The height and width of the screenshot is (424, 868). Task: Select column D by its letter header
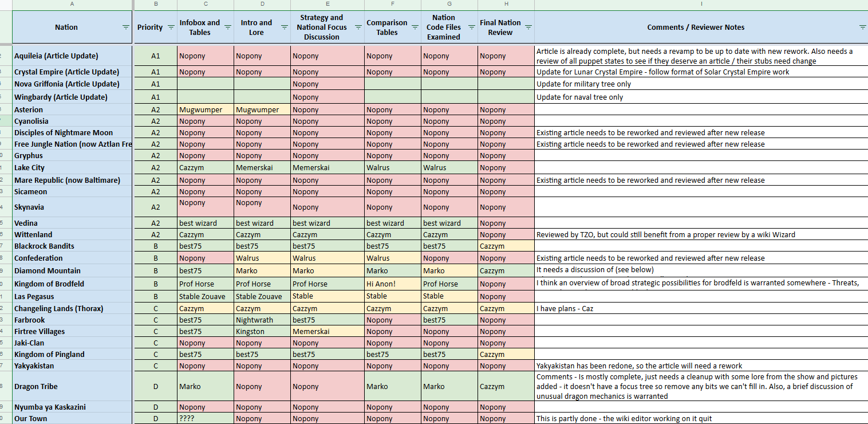pyautogui.click(x=262, y=5)
